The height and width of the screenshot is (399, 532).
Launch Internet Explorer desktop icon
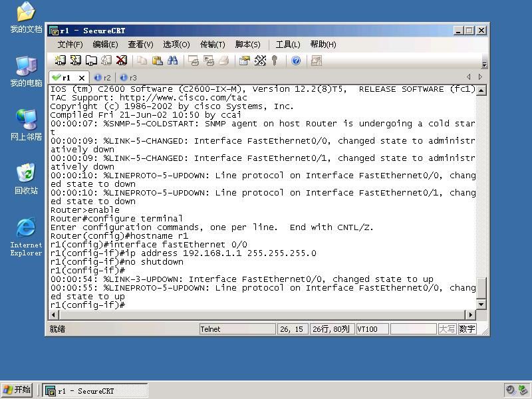click(x=26, y=237)
